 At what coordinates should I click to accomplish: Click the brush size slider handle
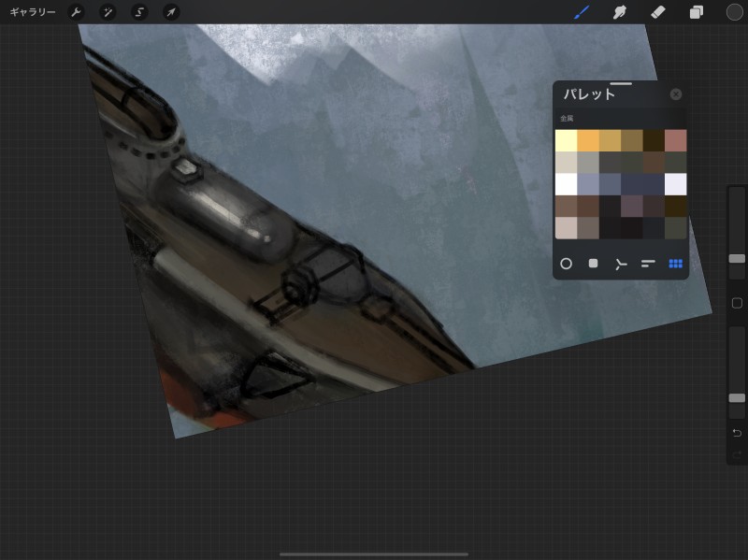click(x=737, y=259)
